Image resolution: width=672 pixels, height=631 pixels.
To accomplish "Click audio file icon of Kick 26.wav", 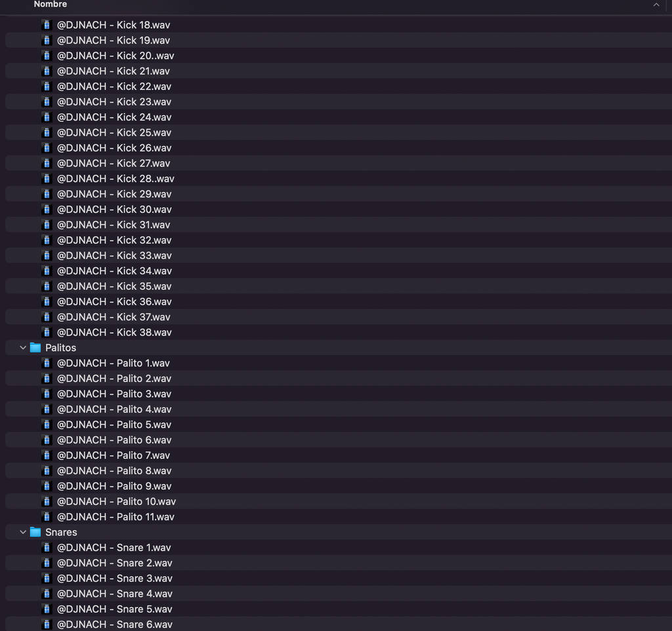I will (x=47, y=148).
